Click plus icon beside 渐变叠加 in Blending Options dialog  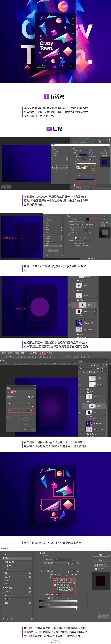coord(30,592)
